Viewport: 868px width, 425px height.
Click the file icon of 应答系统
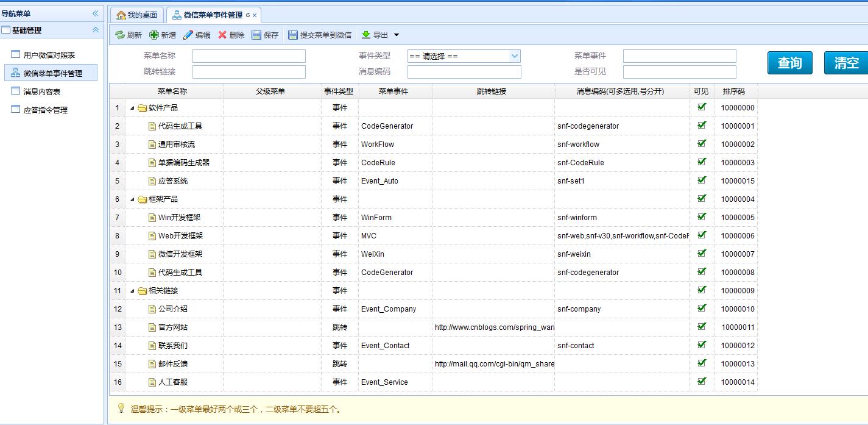[153, 181]
